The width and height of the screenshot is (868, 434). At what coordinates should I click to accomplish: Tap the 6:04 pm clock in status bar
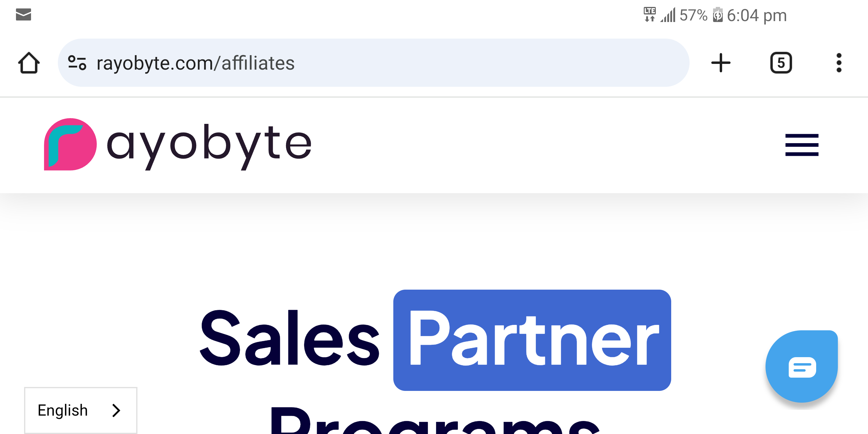tap(756, 15)
